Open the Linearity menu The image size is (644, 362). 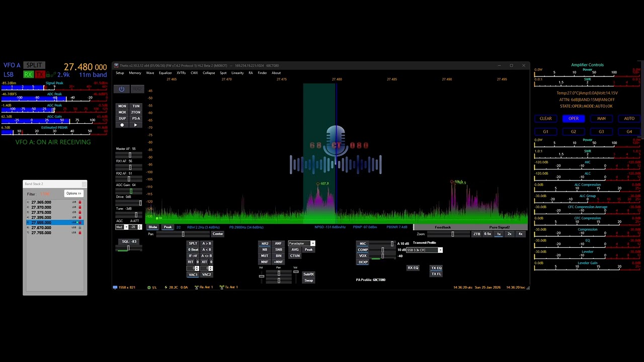click(237, 73)
